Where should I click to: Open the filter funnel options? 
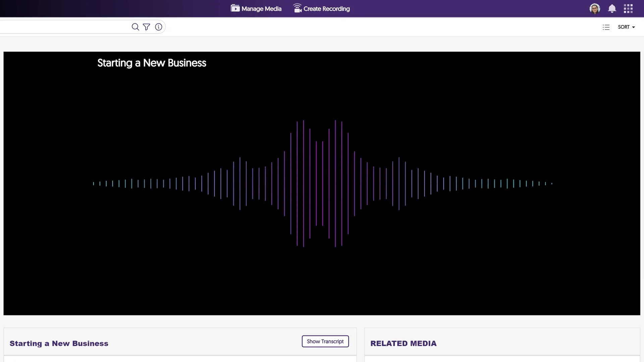click(x=147, y=27)
